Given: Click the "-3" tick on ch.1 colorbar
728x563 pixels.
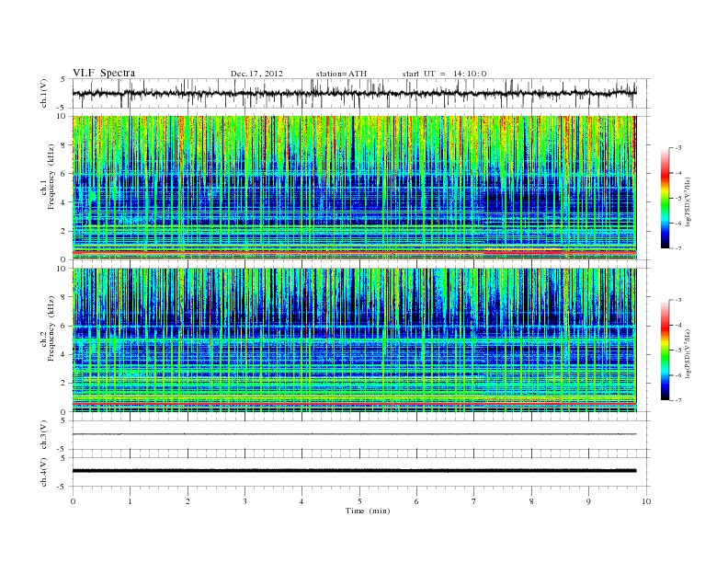Looking at the screenshot, I should 677,148.
